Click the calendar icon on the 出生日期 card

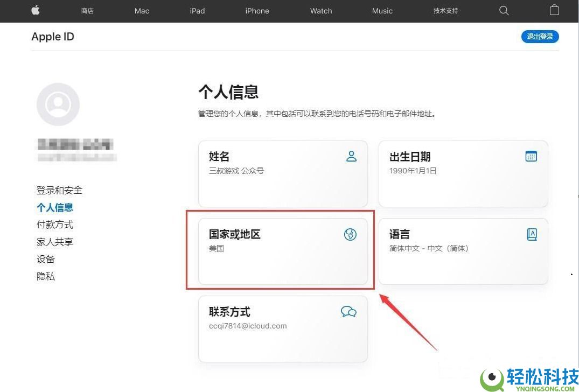531,156
